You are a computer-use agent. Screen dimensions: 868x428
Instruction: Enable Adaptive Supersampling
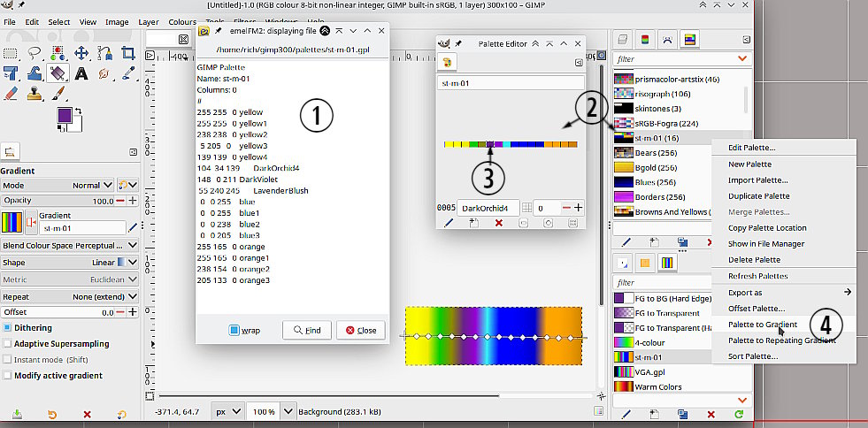pyautogui.click(x=8, y=344)
